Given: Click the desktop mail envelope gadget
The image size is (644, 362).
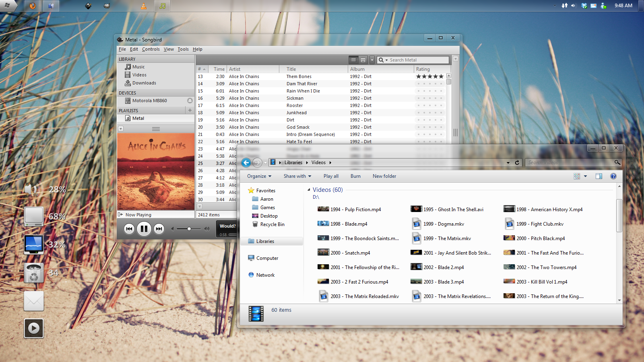Looking at the screenshot, I should [34, 301].
